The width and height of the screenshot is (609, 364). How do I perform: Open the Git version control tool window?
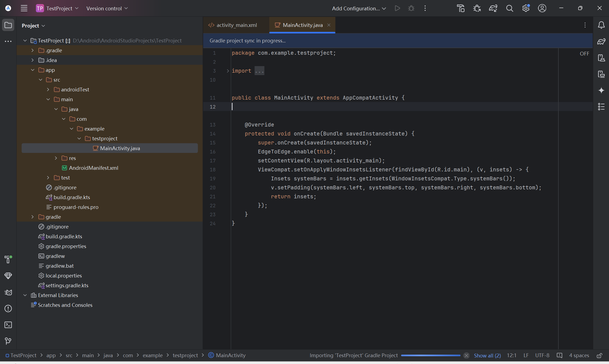(x=8, y=341)
